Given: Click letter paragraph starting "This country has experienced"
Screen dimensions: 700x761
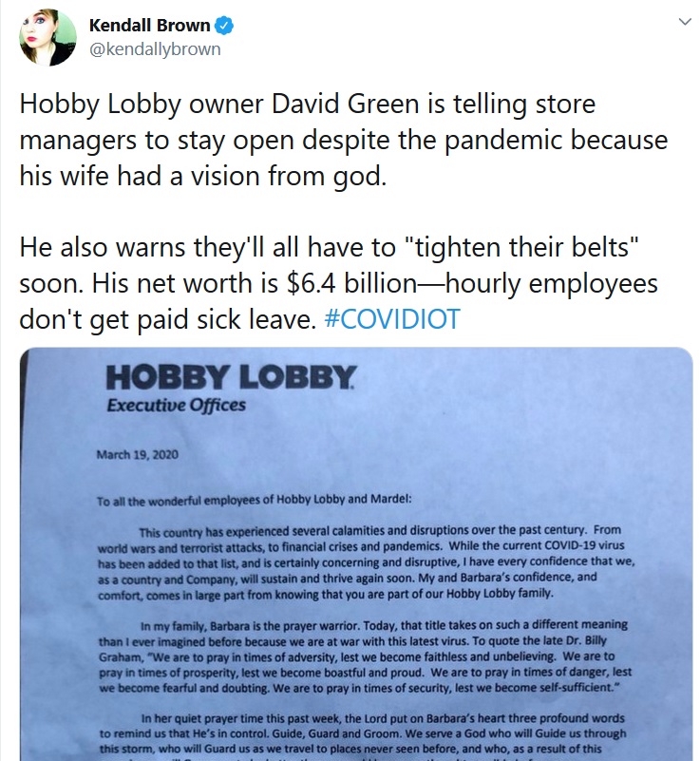Looking at the screenshot, I should pyautogui.click(x=366, y=562).
